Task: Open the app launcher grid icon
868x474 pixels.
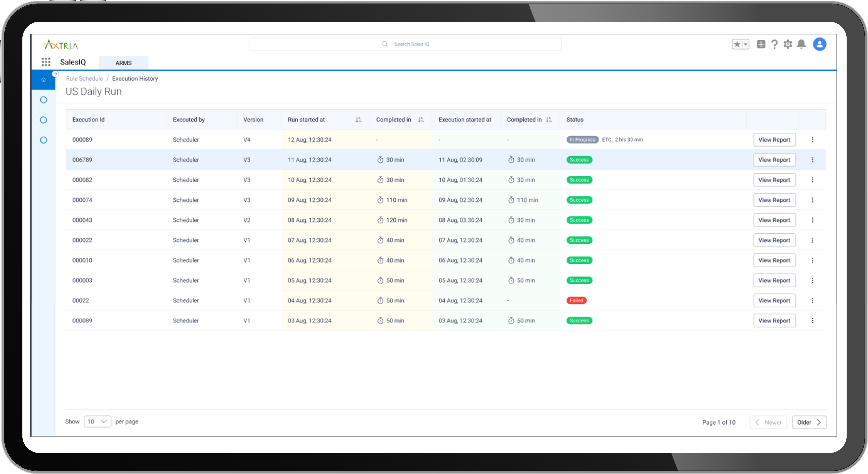Action: click(x=46, y=62)
